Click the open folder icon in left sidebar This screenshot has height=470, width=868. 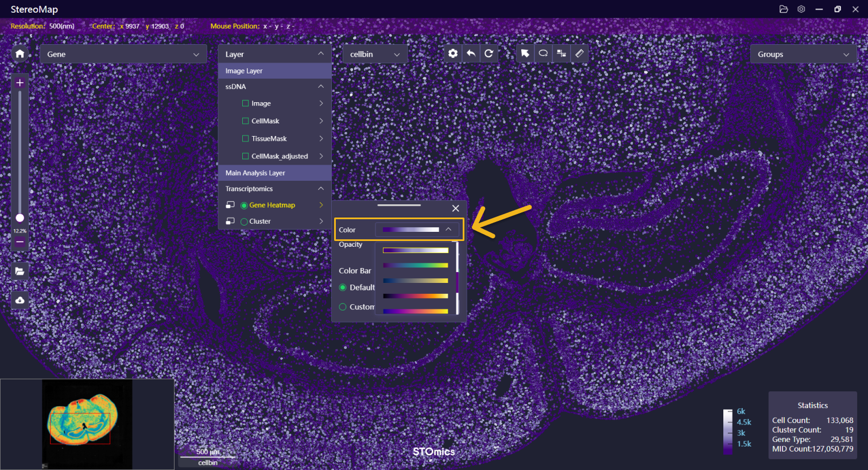20,271
